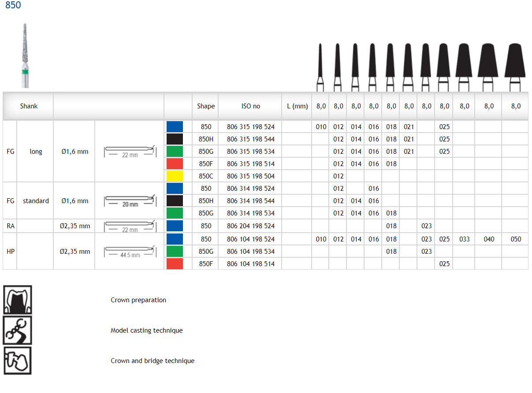532x393 pixels.
Task: Click the ISO number 806 204 198 524
Action: tap(250, 226)
